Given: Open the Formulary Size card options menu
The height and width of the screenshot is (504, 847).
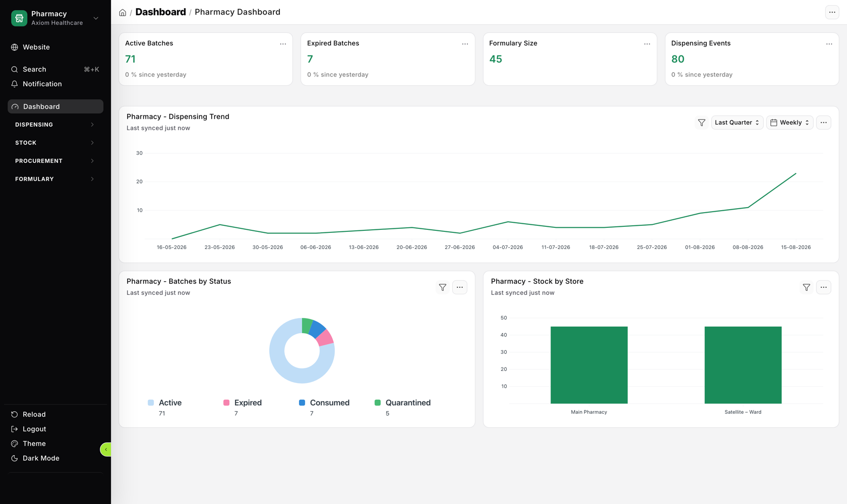Looking at the screenshot, I should click(647, 44).
